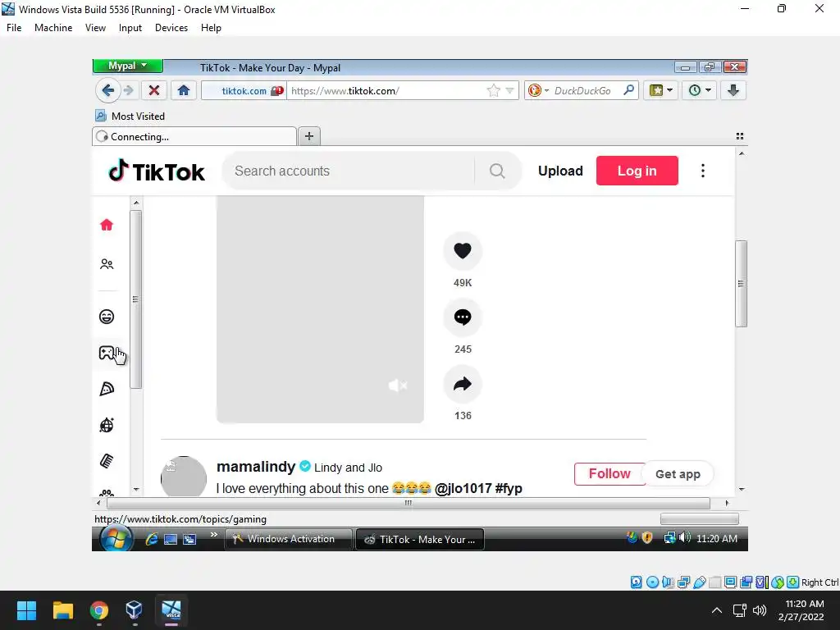Open the VirtualBox View menu
This screenshot has height=630, width=840.
95,28
